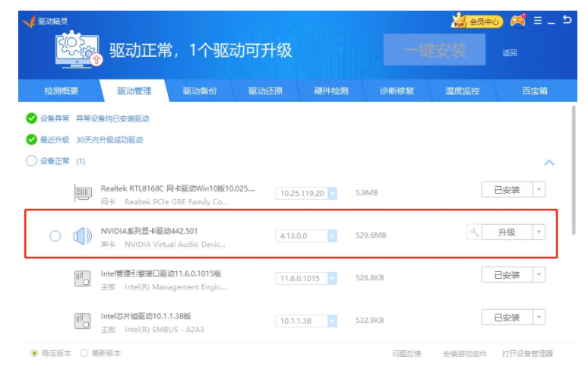
Task: Toggle the 设备正常 group circle
Action: (x=31, y=161)
